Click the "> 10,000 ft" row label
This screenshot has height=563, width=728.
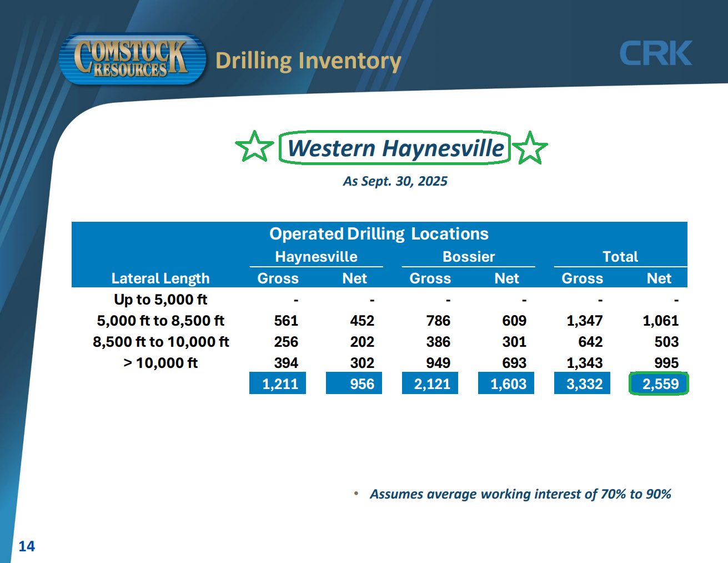(x=160, y=363)
